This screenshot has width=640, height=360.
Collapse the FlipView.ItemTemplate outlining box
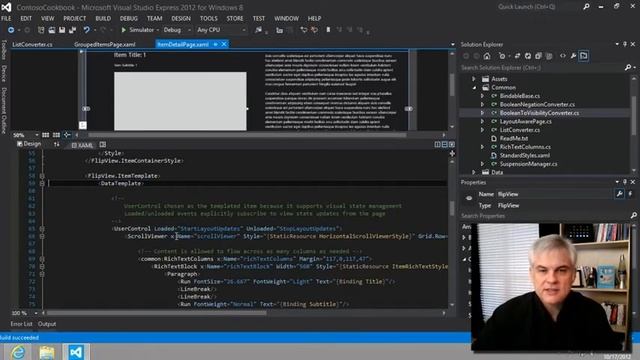tap(42, 176)
